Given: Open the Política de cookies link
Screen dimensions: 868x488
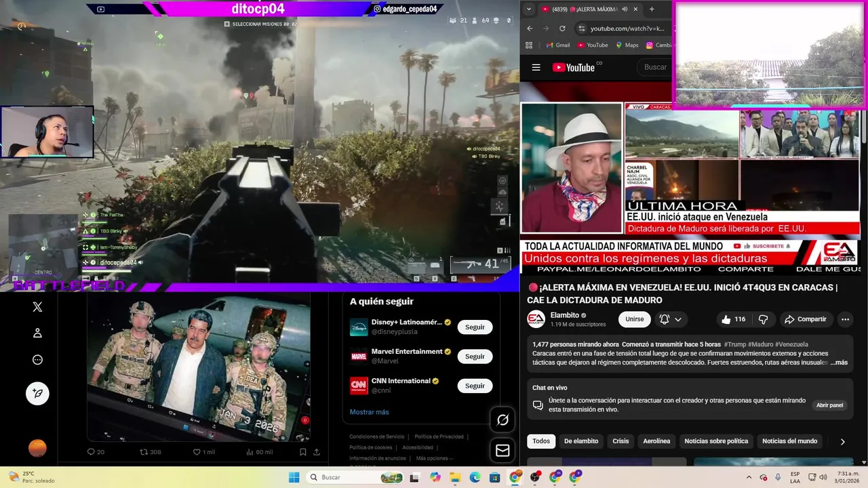Looking at the screenshot, I should [x=370, y=447].
